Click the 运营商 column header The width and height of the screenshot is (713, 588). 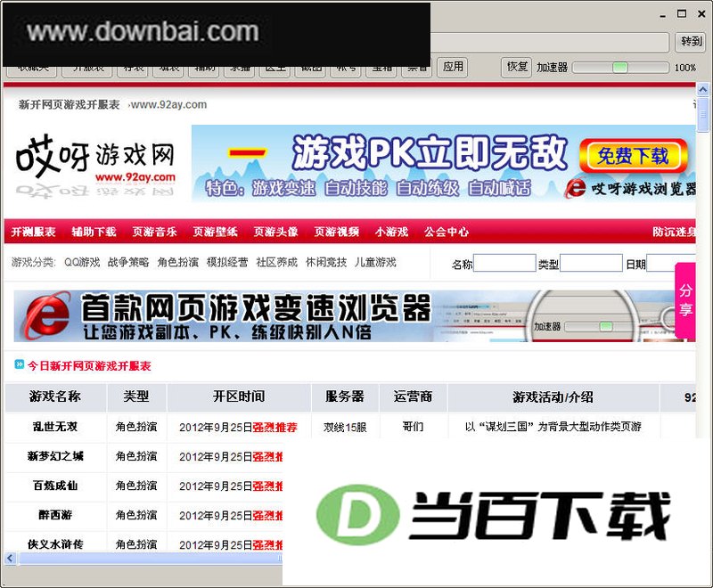point(413,396)
